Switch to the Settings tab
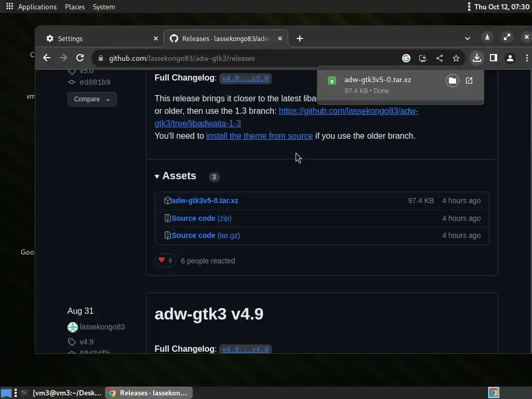The height and width of the screenshot is (399, 532). tap(101, 38)
